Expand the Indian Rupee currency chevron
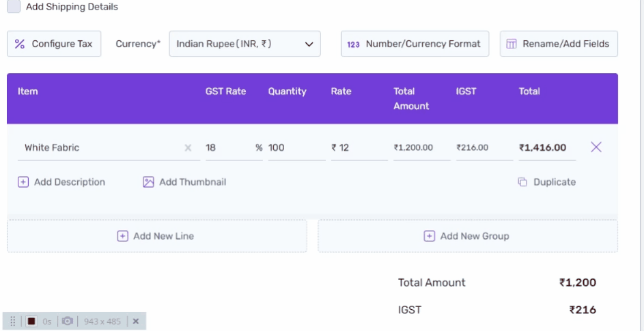The height and width of the screenshot is (331, 644). 309,44
